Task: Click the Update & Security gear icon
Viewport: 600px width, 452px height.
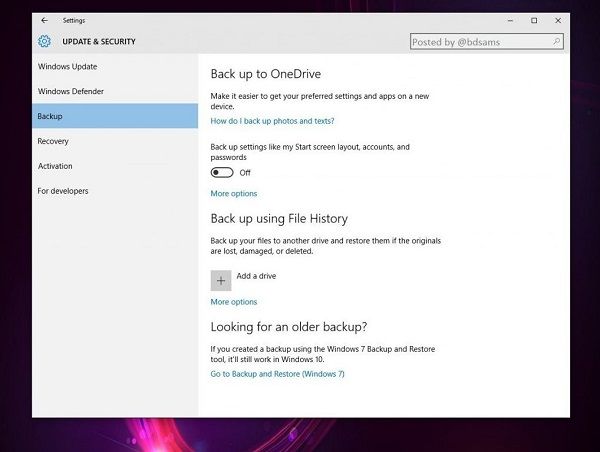Action: pyautogui.click(x=44, y=41)
